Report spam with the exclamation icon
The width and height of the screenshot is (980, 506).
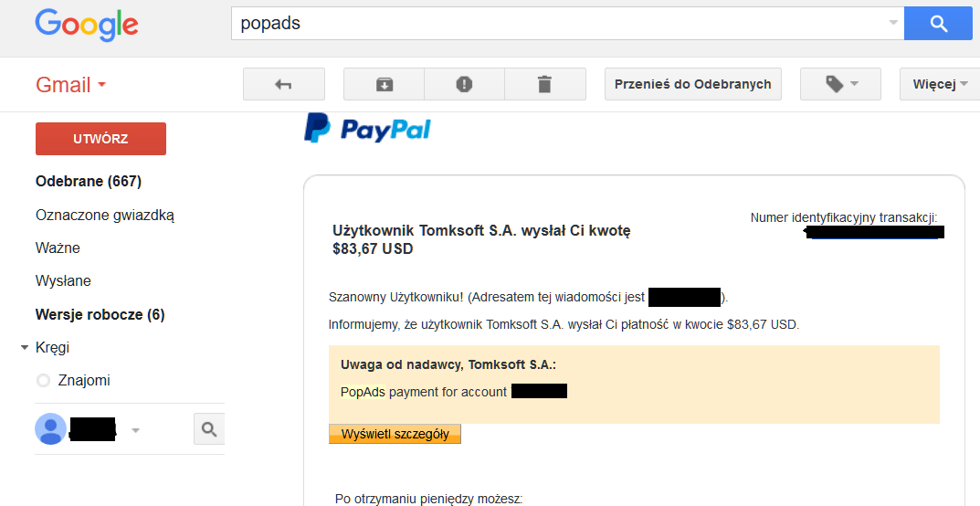point(464,84)
